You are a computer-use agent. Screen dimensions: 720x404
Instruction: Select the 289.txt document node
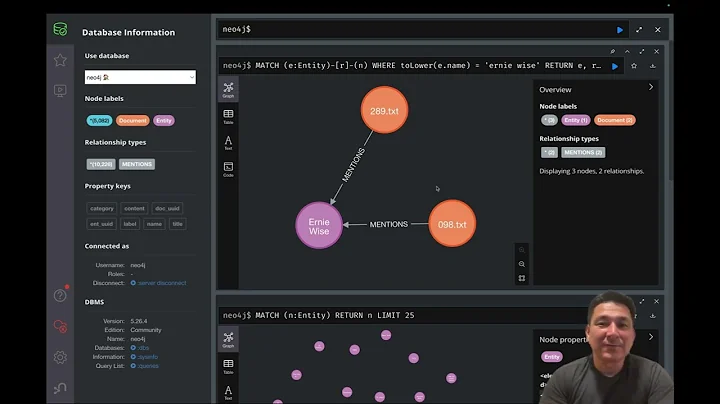tap(384, 110)
